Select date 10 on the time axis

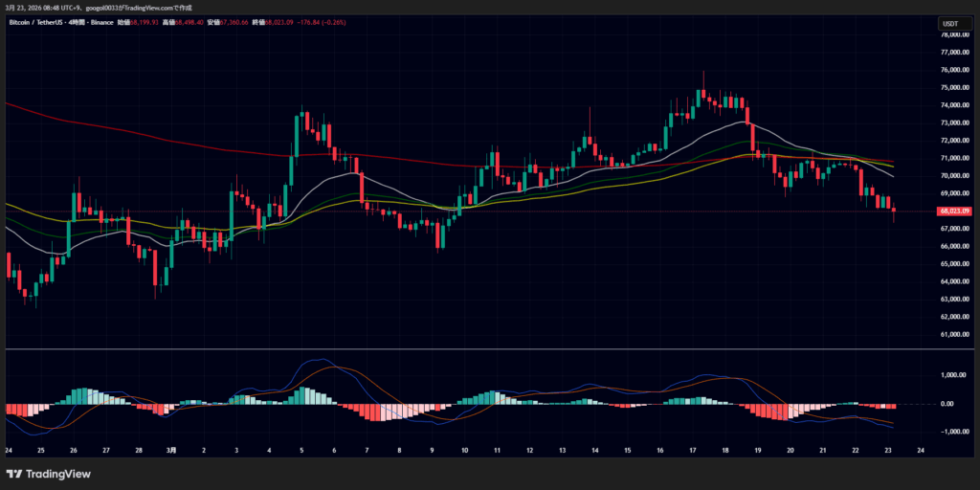pyautogui.click(x=464, y=450)
